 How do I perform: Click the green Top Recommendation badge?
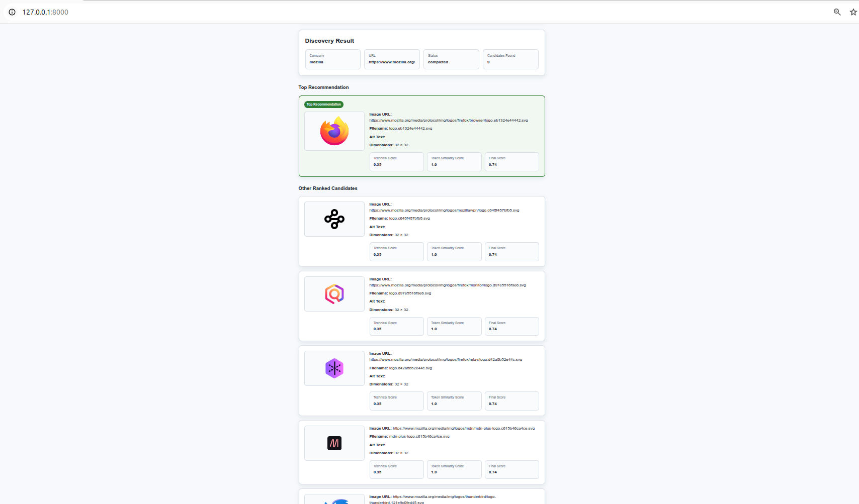click(x=324, y=105)
